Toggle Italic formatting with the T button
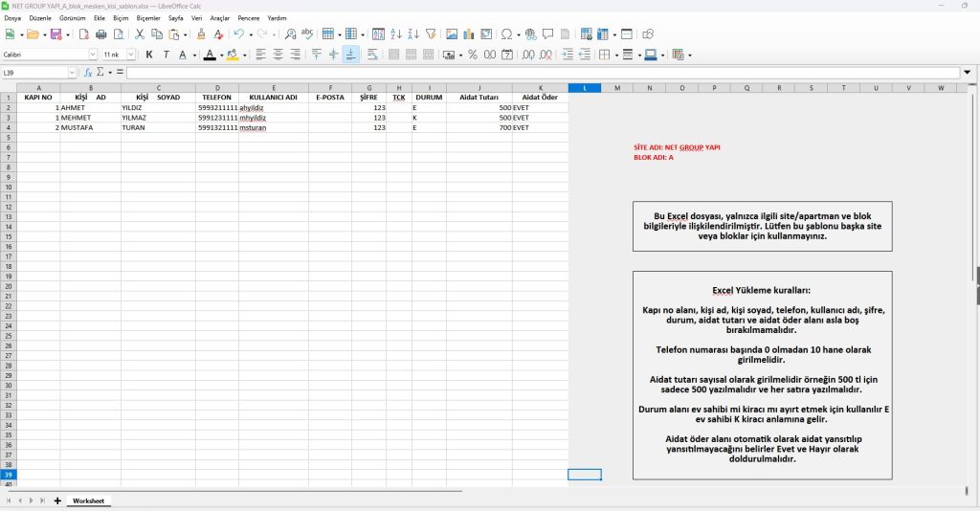Image resolution: width=980 pixels, height=511 pixels. (x=166, y=55)
